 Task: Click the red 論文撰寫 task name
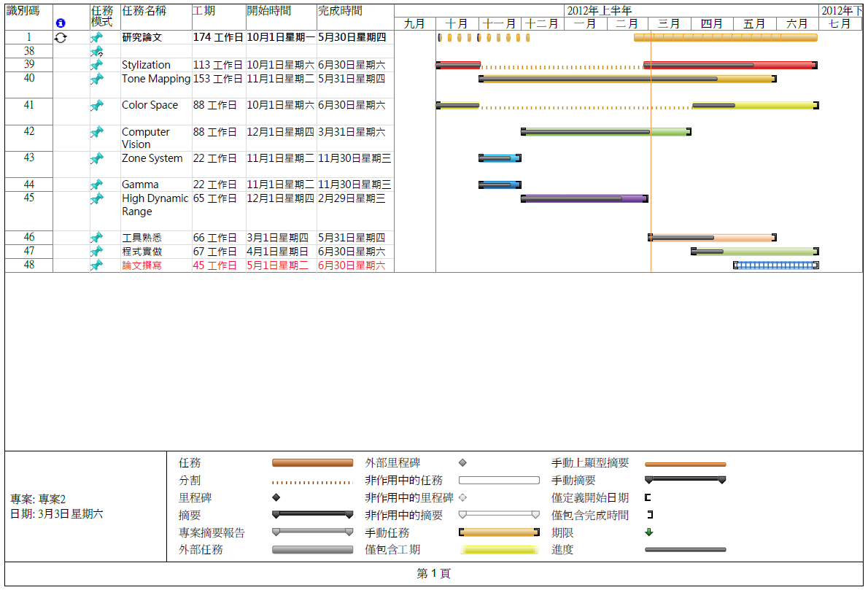pyautogui.click(x=142, y=265)
